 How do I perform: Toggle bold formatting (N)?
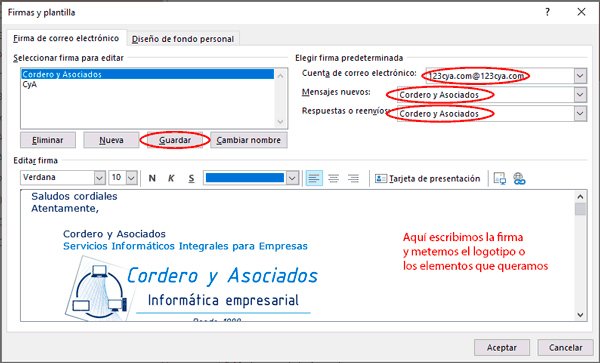(x=152, y=178)
